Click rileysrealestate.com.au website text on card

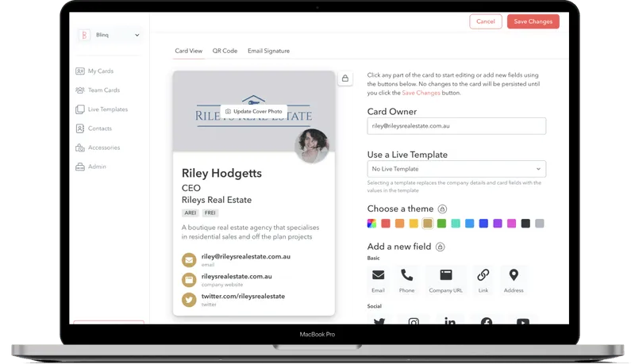point(237,277)
